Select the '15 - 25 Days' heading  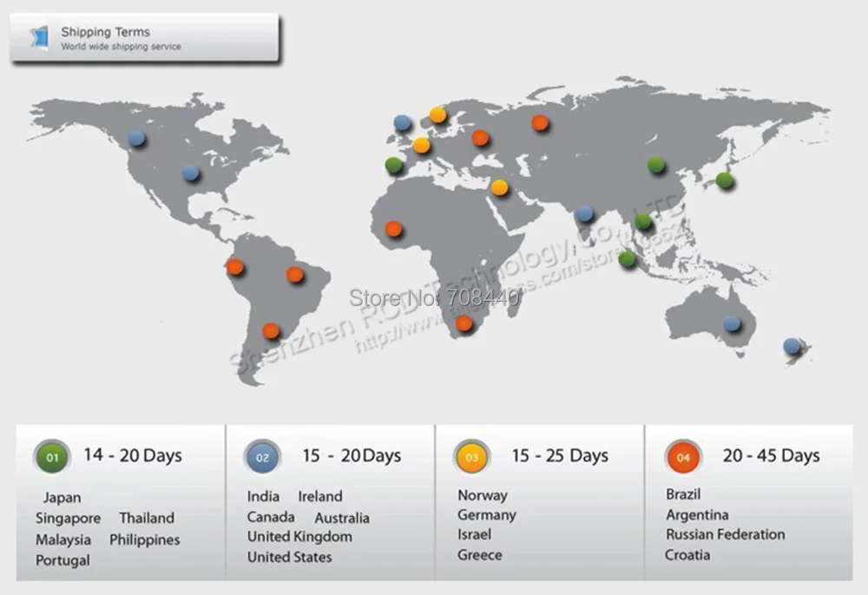pos(560,455)
